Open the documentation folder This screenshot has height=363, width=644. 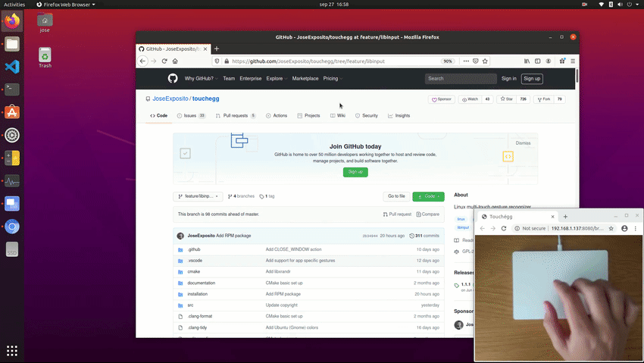pyautogui.click(x=202, y=283)
